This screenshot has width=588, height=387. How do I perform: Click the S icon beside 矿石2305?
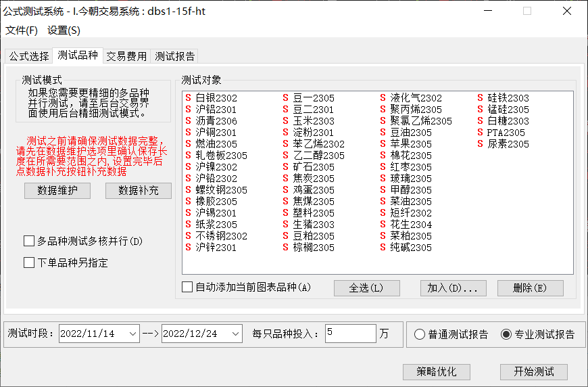coord(285,167)
